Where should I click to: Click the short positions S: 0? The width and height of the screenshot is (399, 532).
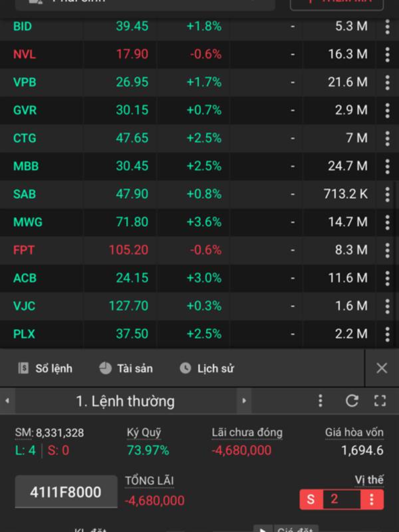click(58, 451)
